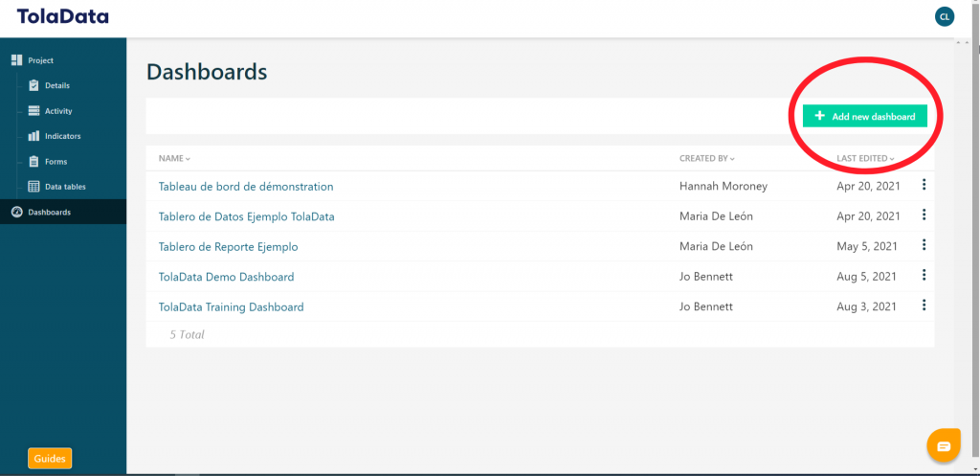Open options menu for TolaData Training Dashboard
This screenshot has width=980, height=476.
point(924,305)
